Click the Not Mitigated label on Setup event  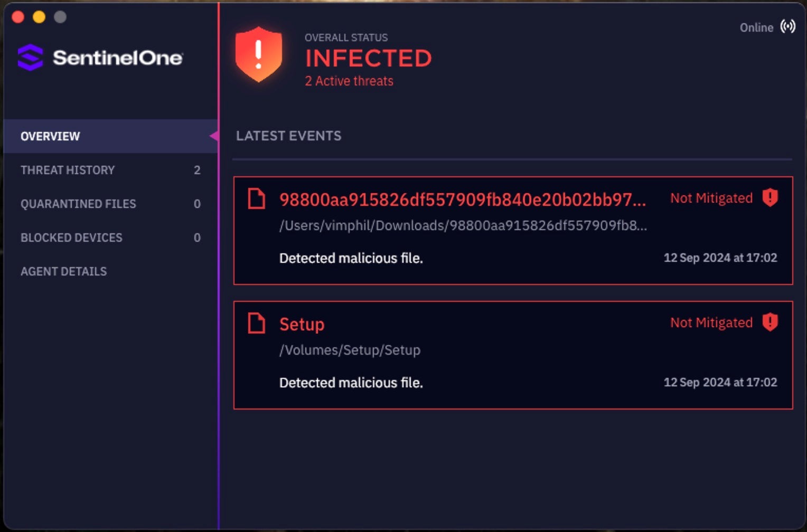[711, 322]
